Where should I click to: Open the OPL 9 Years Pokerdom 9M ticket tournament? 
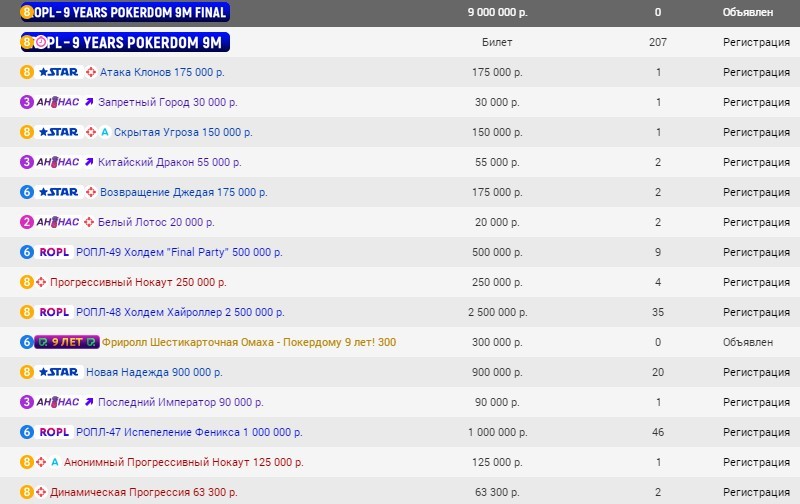tap(125, 42)
